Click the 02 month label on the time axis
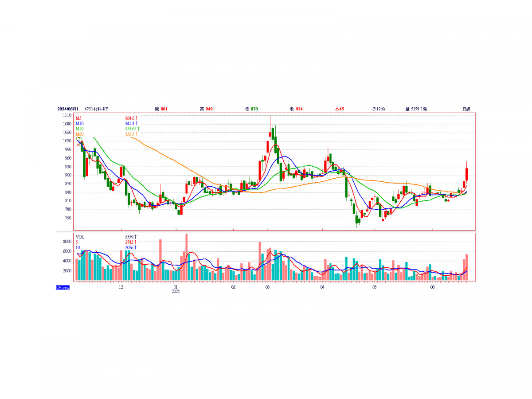532x399 pixels. (x=234, y=287)
